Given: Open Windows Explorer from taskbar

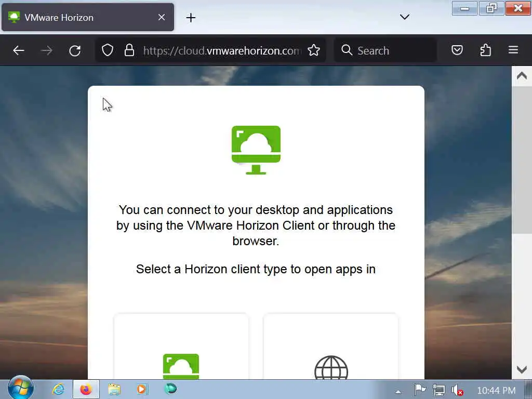Looking at the screenshot, I should (x=114, y=389).
